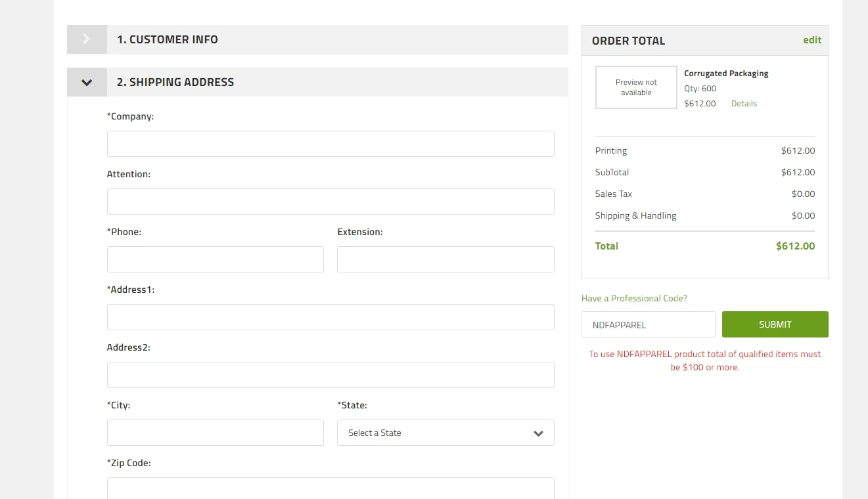Open the Select a State dropdown
This screenshot has width=868, height=499.
coord(445,433)
